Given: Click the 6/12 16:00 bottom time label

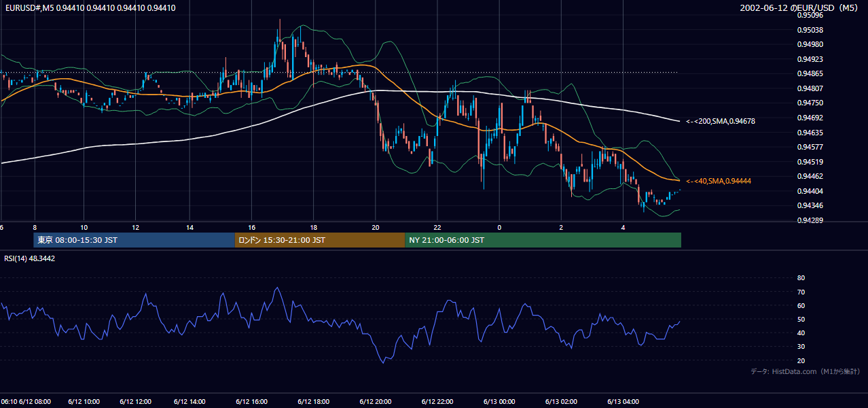Looking at the screenshot, I should click(251, 402).
